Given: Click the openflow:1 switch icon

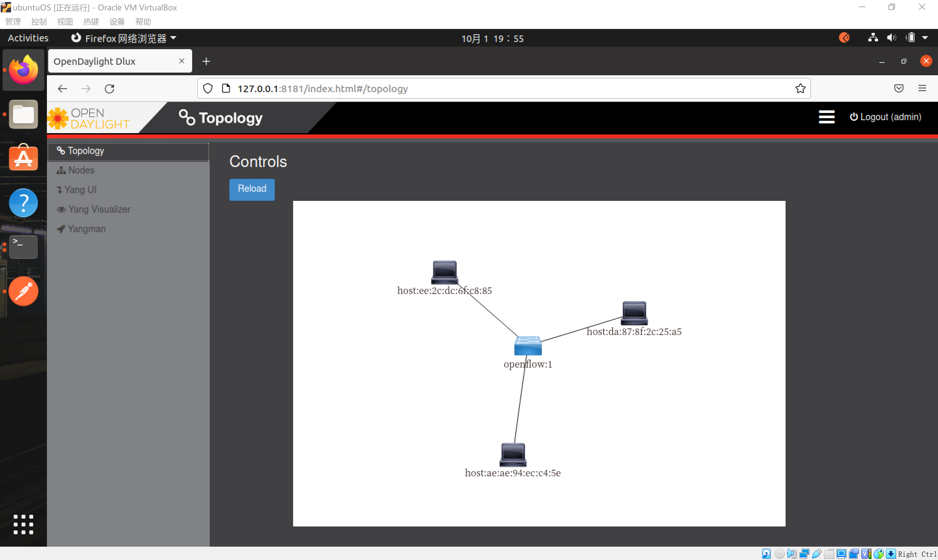Looking at the screenshot, I should (x=528, y=346).
